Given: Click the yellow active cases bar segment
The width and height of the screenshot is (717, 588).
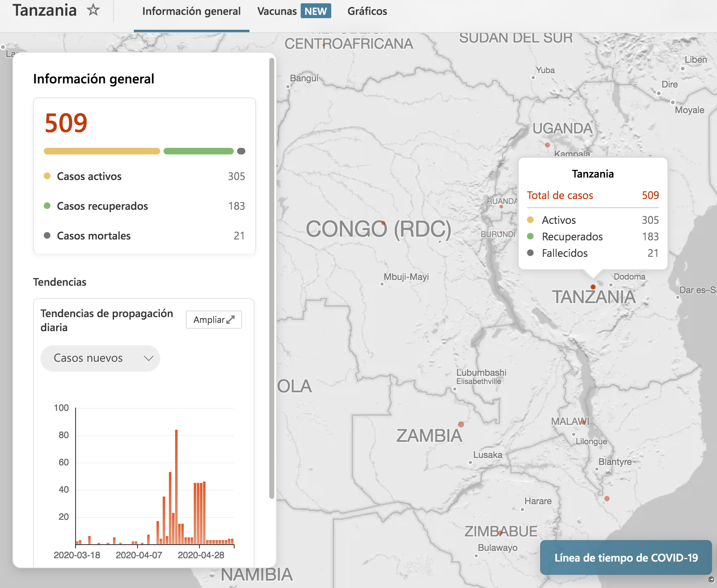Looking at the screenshot, I should 102,151.
